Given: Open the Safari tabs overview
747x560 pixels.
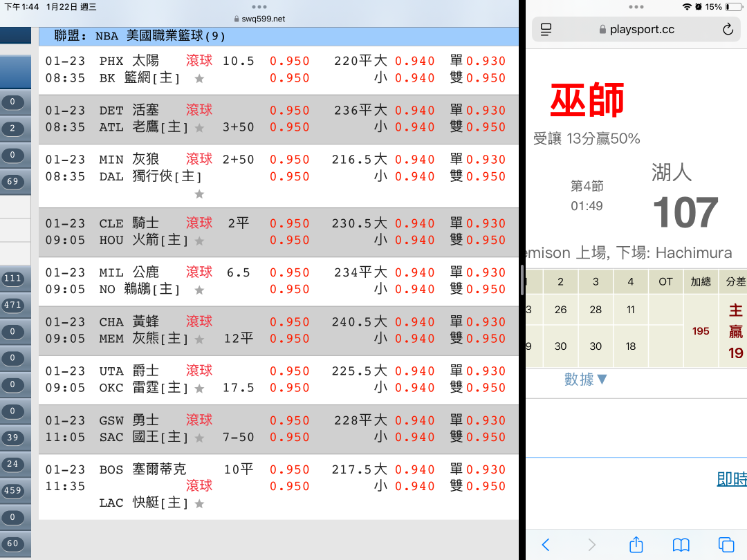Looking at the screenshot, I should click(726, 544).
